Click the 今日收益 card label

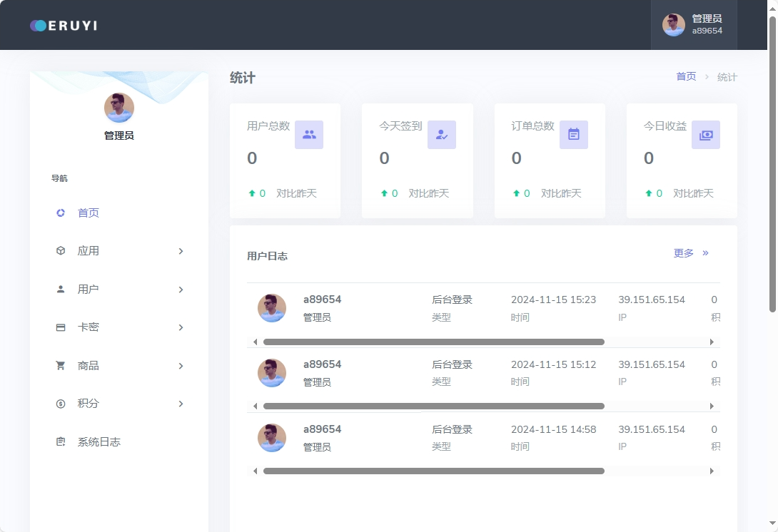point(665,126)
